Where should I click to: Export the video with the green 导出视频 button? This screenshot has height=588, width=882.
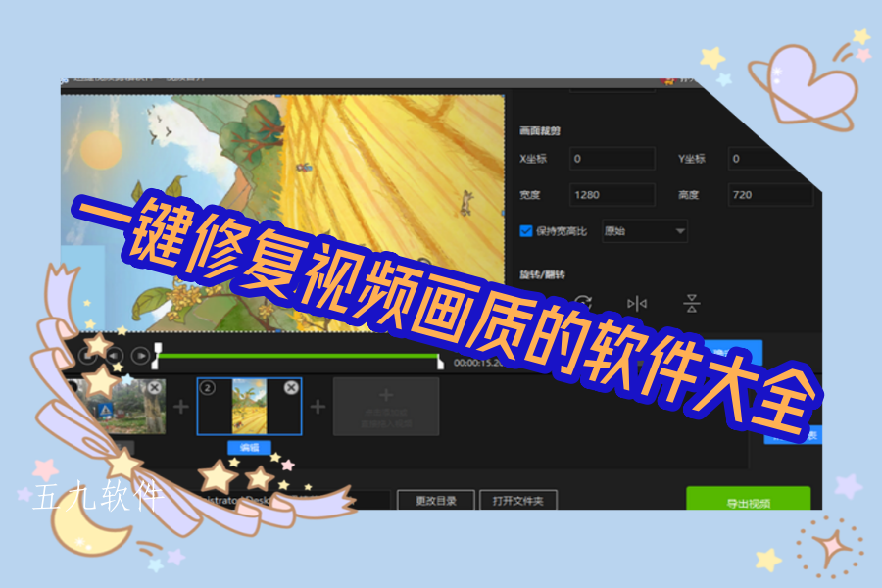click(x=750, y=500)
